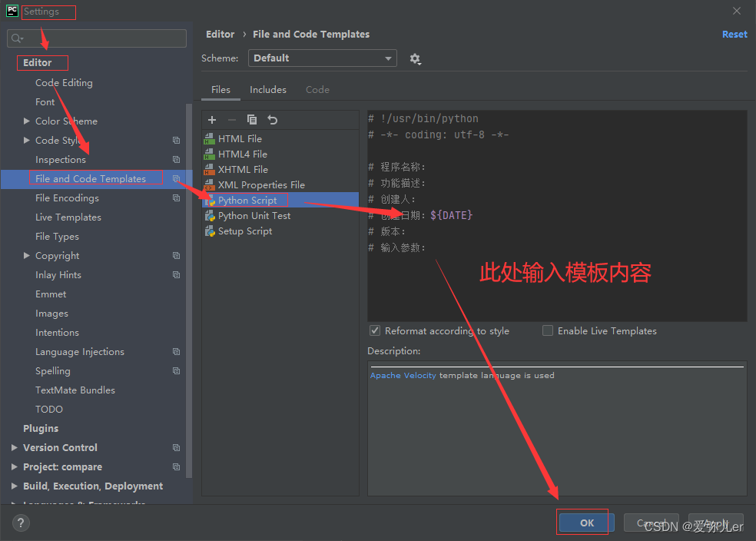
Task: Close the Settings dialog window
Action: (736, 11)
